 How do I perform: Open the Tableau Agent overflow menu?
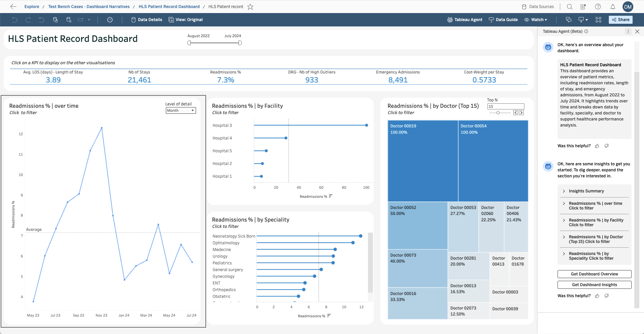point(628,31)
